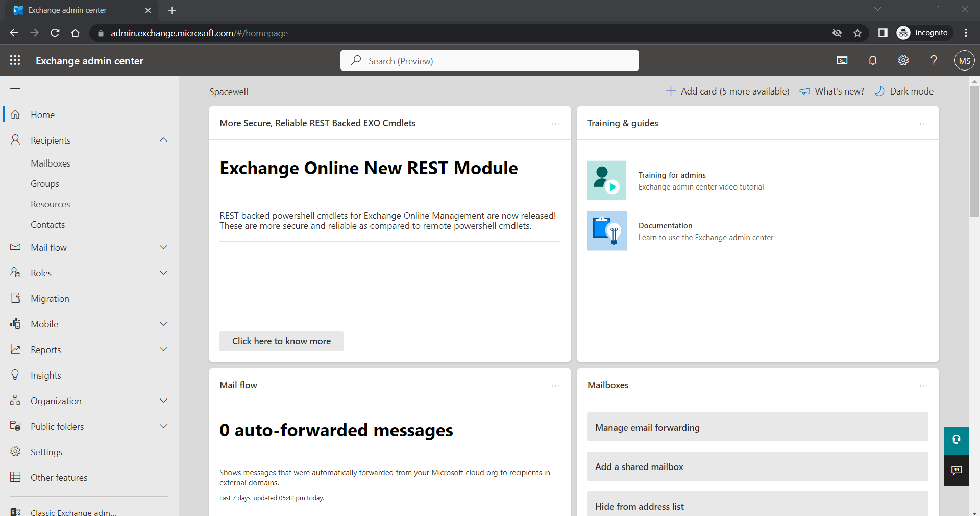Collapse the Recipients section
The width and height of the screenshot is (980, 516).
coord(163,140)
